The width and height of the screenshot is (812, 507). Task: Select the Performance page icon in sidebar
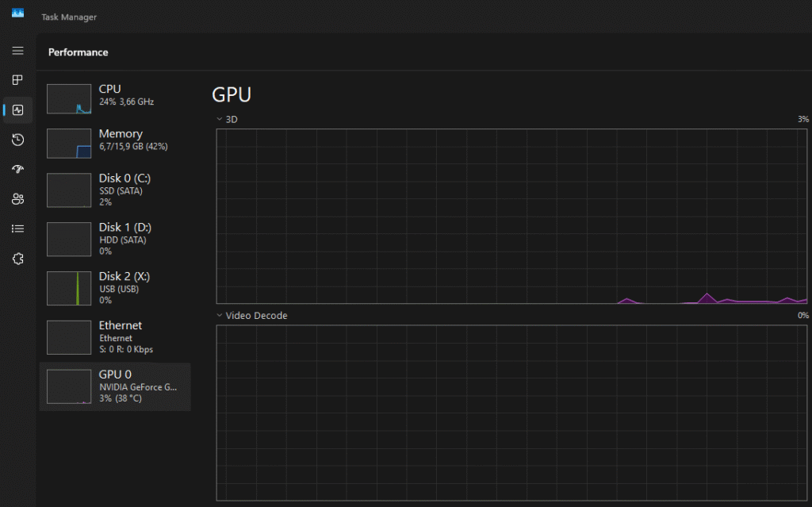click(x=17, y=110)
